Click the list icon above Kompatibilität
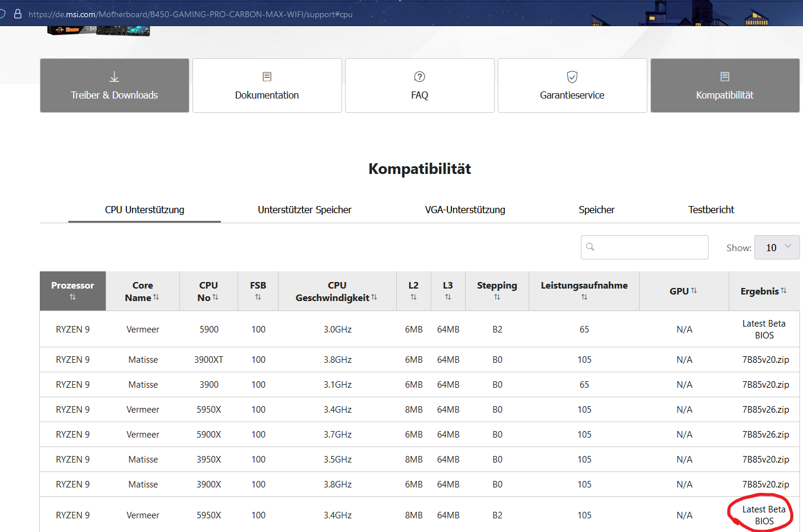The image size is (803, 532). click(x=725, y=77)
